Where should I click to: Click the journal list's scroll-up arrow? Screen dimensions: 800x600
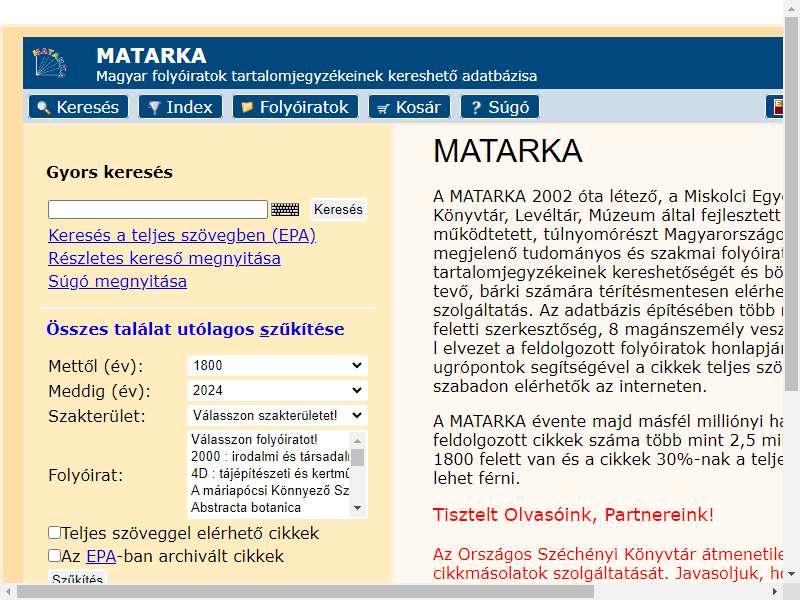click(358, 440)
